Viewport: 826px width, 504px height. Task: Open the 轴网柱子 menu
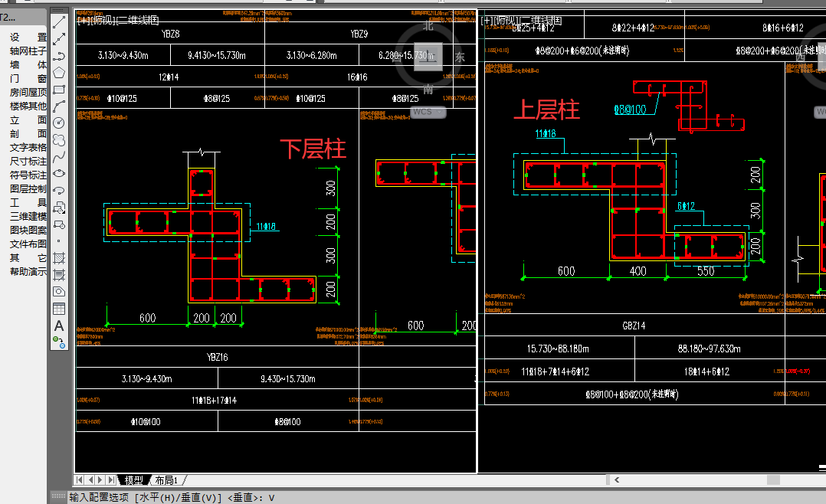[28, 51]
